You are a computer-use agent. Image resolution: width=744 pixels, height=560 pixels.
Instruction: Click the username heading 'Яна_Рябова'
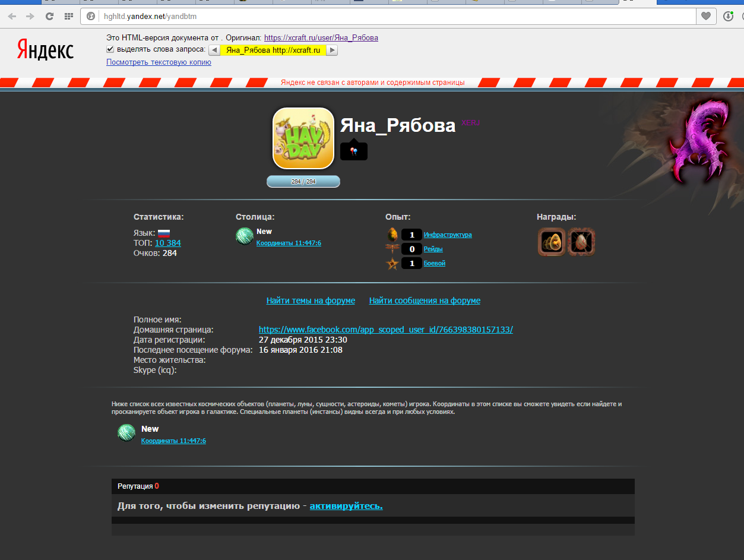tap(398, 125)
